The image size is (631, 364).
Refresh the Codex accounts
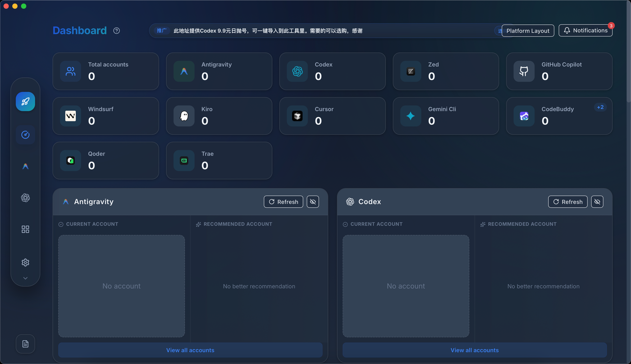pos(568,202)
